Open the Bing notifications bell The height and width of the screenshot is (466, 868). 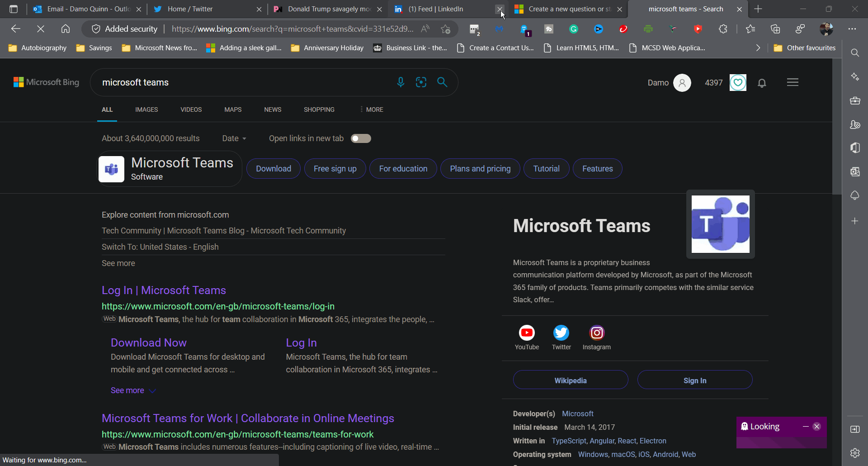[x=762, y=83]
